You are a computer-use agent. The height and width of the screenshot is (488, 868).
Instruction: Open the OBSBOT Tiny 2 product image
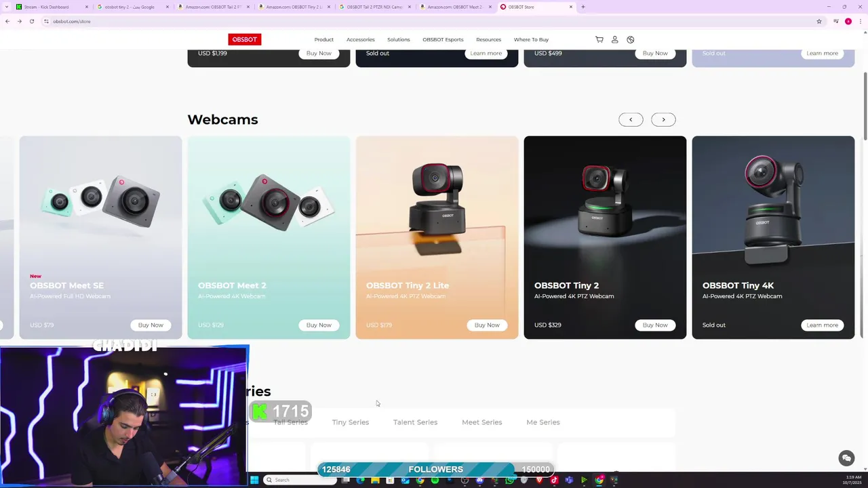point(605,202)
